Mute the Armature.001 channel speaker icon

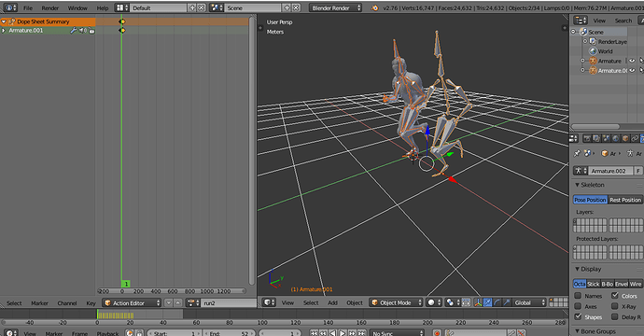click(82, 31)
